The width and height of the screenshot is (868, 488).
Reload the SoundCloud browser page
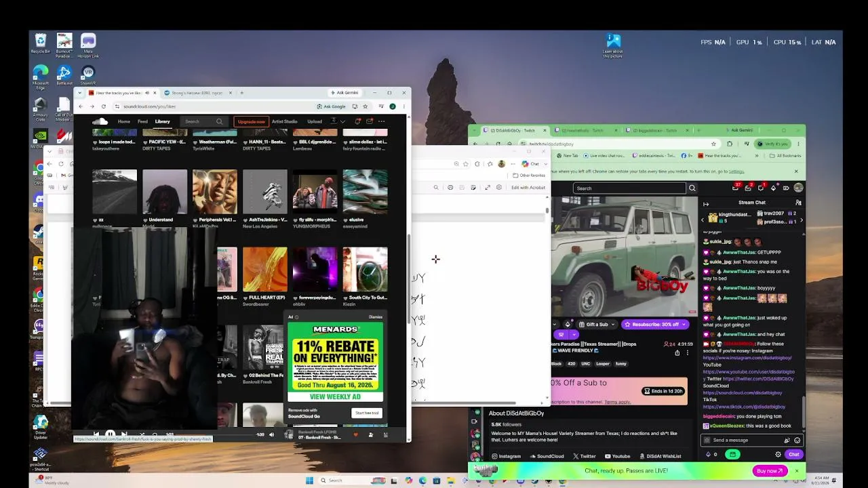point(103,106)
